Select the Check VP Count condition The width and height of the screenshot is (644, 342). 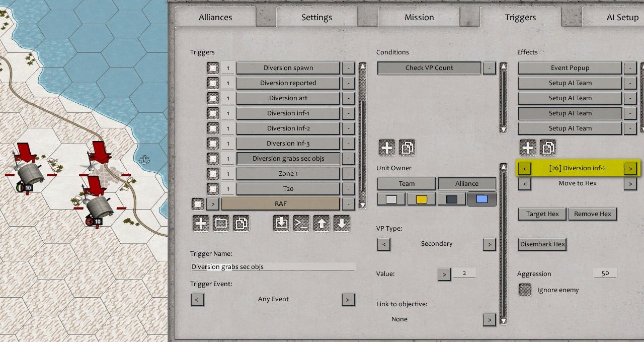(x=429, y=68)
